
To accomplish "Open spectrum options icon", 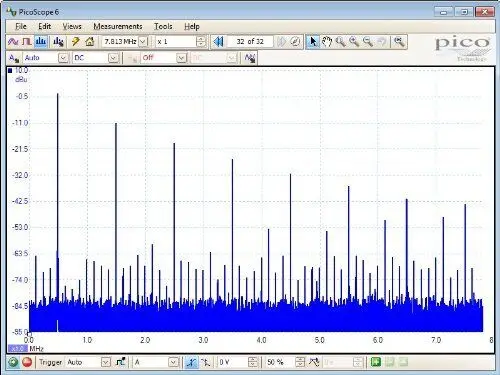I will pyautogui.click(x=58, y=42).
